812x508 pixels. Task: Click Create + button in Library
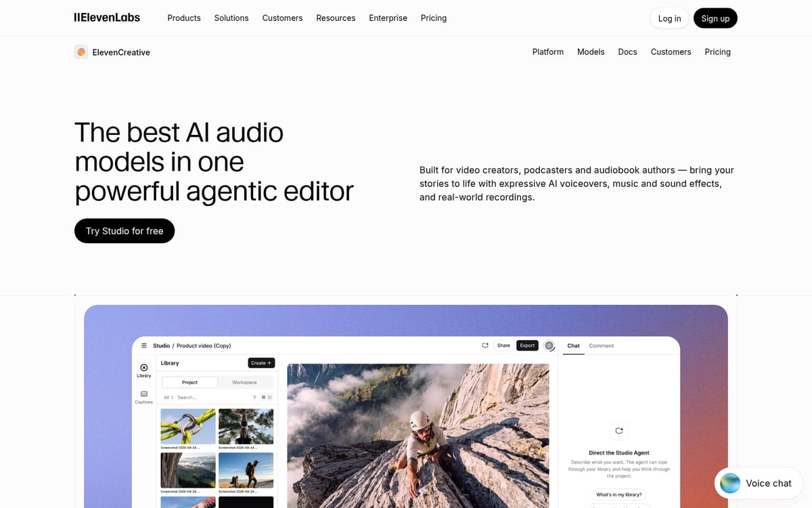pos(261,363)
